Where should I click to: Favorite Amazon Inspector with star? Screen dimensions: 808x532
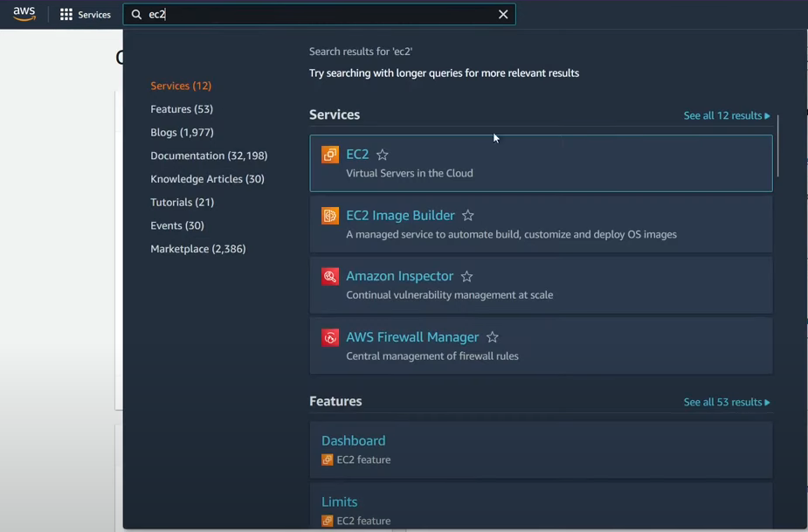click(466, 276)
